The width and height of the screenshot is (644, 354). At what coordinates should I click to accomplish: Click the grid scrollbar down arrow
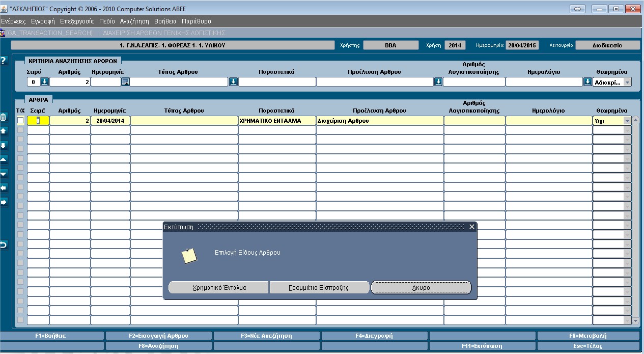point(635,321)
